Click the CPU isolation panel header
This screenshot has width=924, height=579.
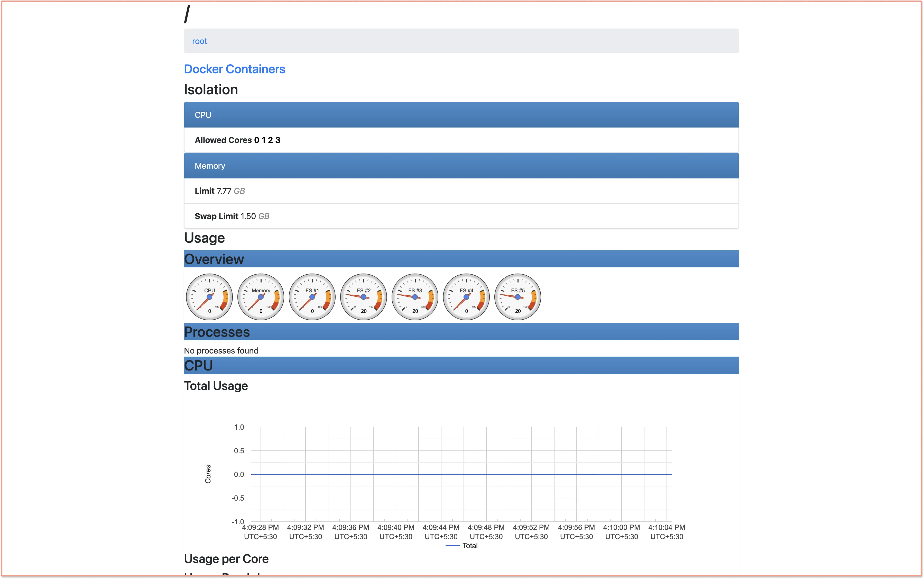[461, 115]
